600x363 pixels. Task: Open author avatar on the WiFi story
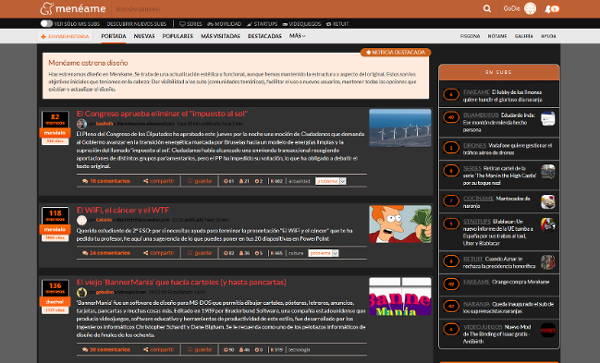[82, 220]
